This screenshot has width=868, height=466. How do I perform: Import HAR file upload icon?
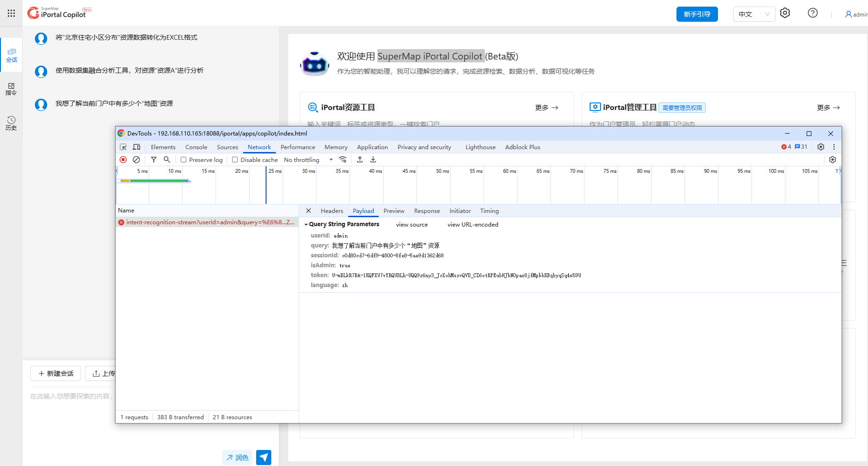[360, 160]
